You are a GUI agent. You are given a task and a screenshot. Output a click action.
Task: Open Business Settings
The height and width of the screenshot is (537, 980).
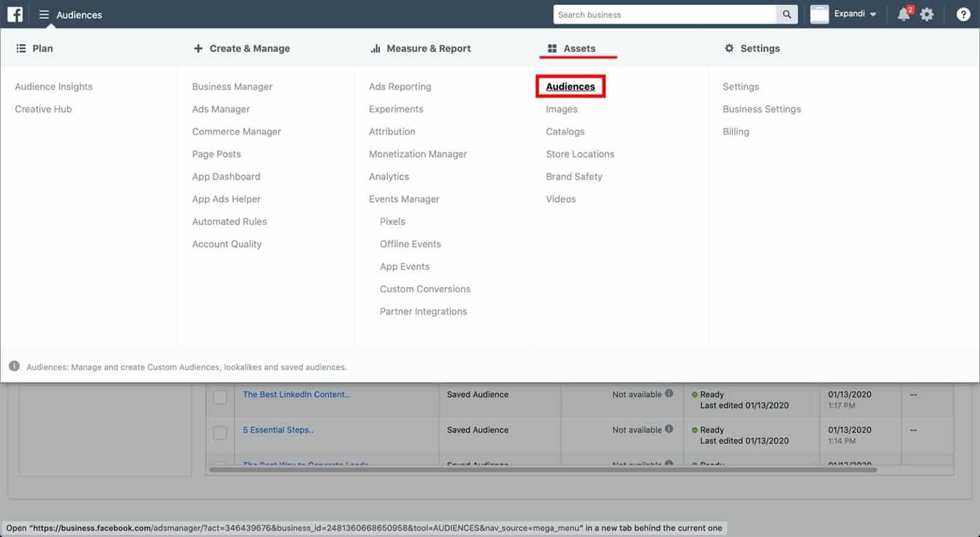tap(762, 109)
